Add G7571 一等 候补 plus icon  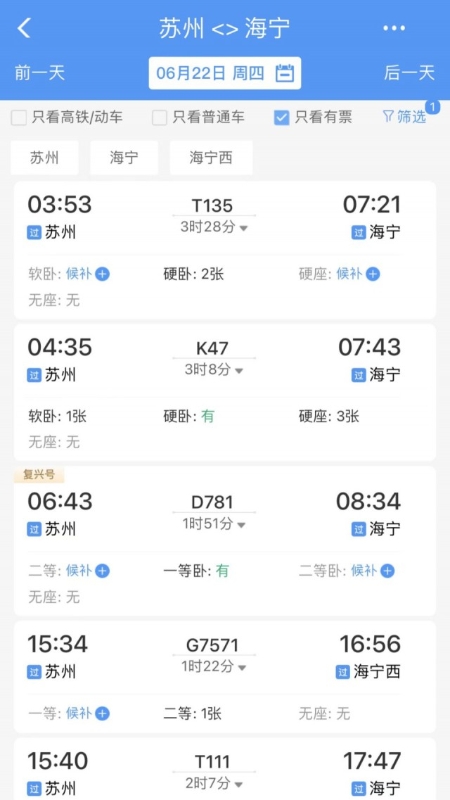pos(103,713)
